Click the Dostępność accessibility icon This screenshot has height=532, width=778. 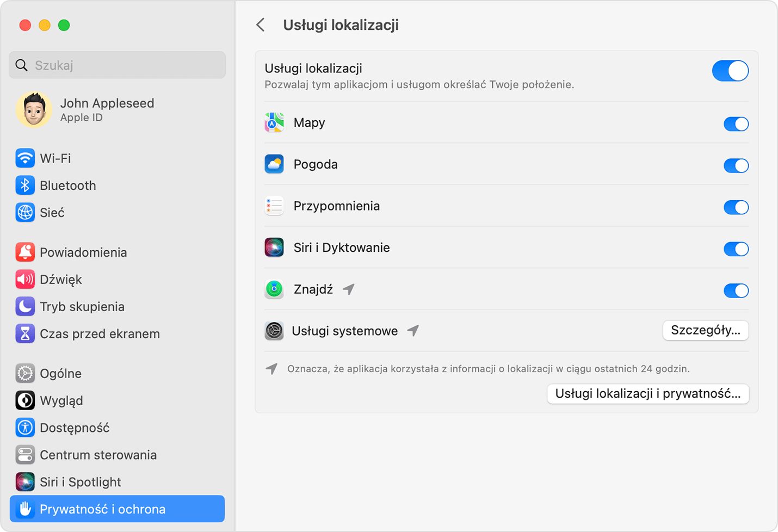coord(25,428)
